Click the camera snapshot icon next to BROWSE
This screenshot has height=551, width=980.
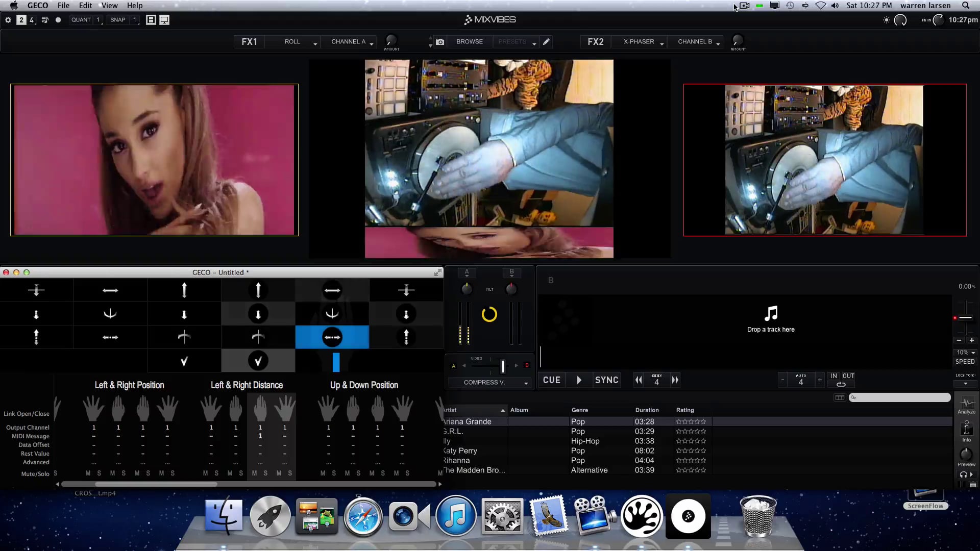tap(440, 42)
